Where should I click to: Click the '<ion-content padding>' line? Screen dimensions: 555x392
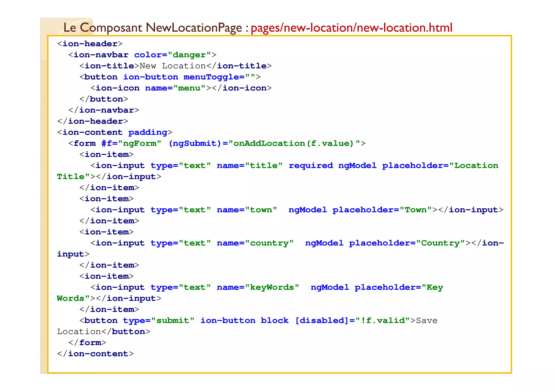click(x=115, y=132)
